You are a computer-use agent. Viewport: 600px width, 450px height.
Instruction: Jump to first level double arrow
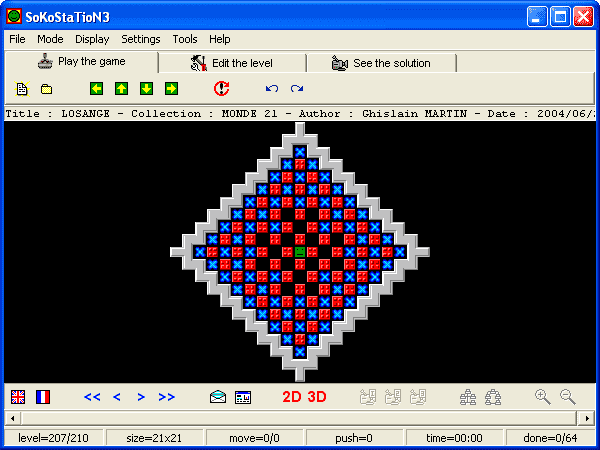[x=92, y=397]
